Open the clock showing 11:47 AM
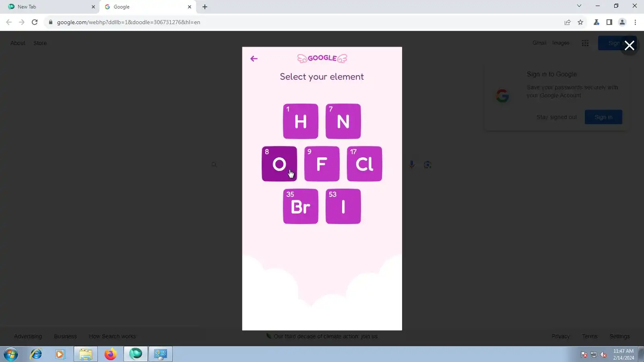The height and width of the screenshot is (362, 644). click(623, 354)
